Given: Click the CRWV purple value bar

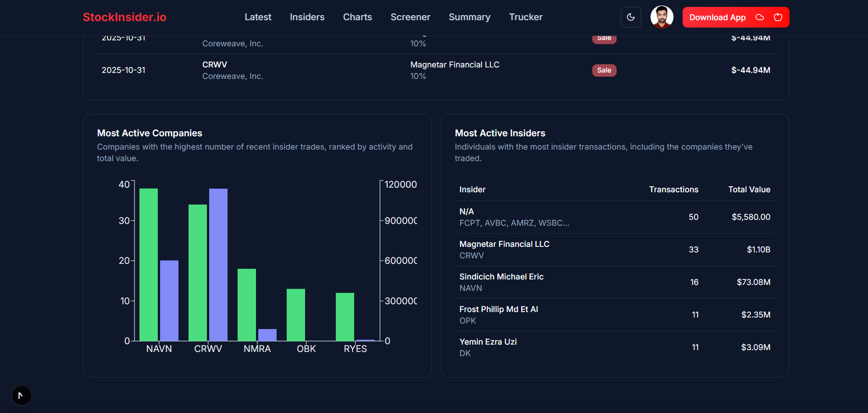Looking at the screenshot, I should 218,265.
